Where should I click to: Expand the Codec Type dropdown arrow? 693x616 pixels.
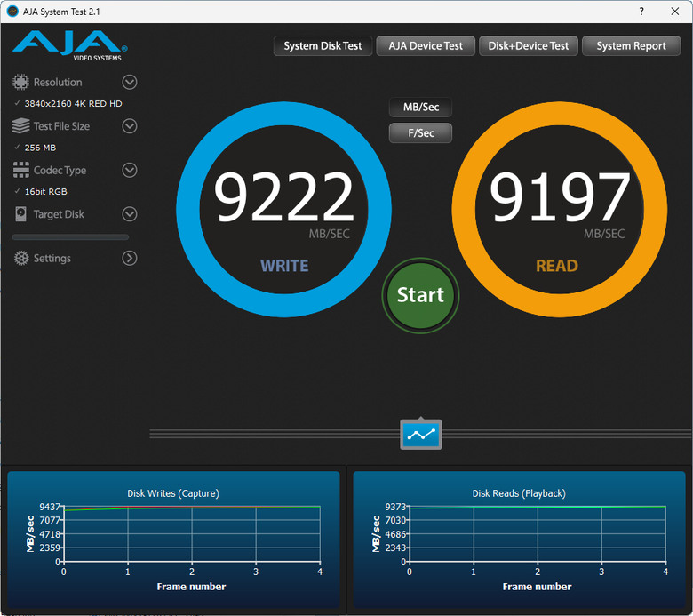coord(130,171)
